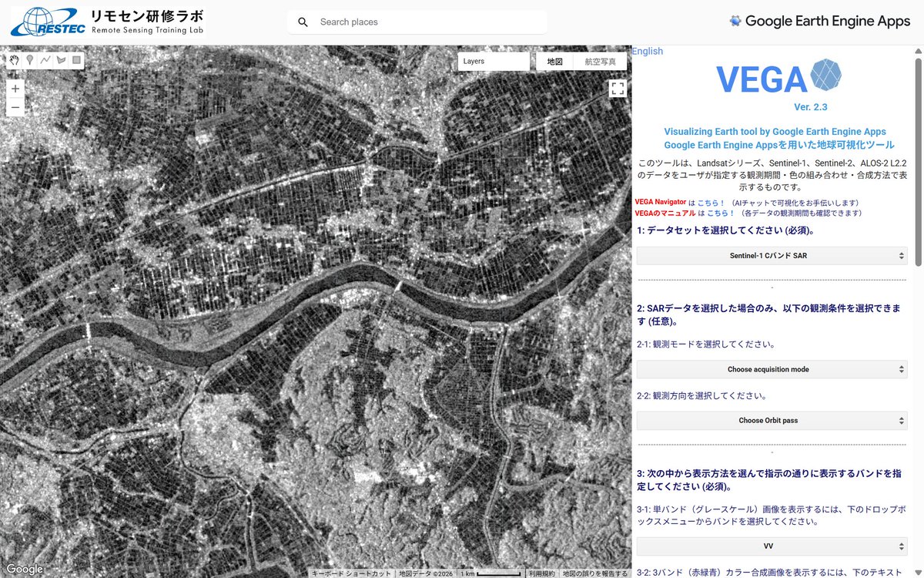Click 地図の誤りを報告する link
The height and width of the screenshot is (578, 924).
click(x=595, y=573)
